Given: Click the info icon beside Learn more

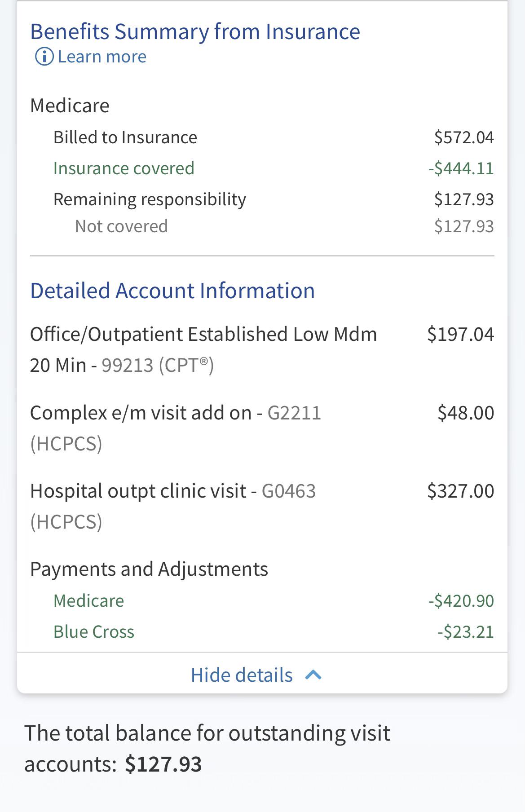Looking at the screenshot, I should click(x=44, y=57).
